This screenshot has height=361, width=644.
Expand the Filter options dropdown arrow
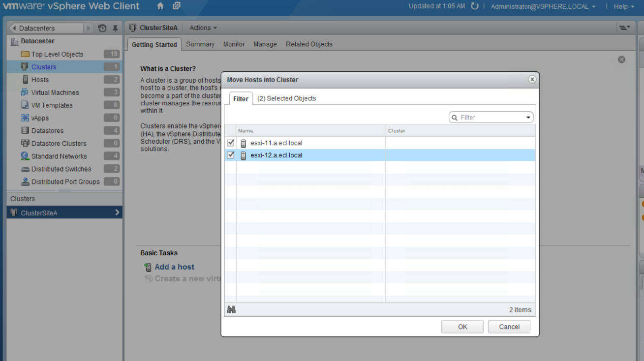pyautogui.click(x=528, y=118)
